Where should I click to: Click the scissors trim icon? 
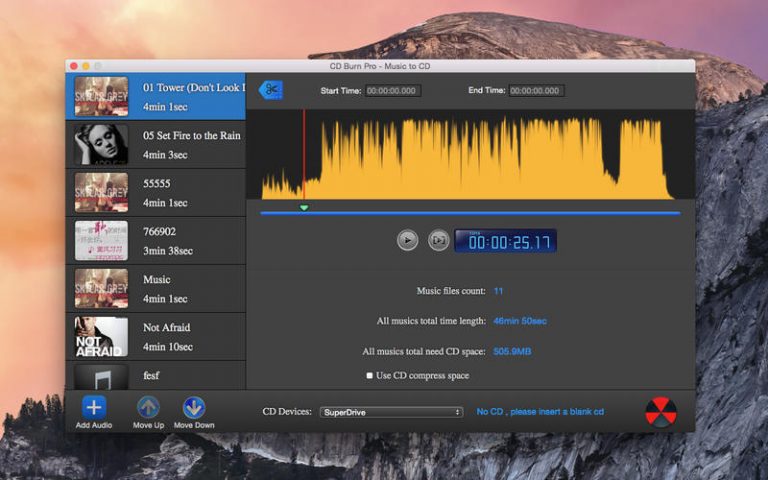coord(270,90)
